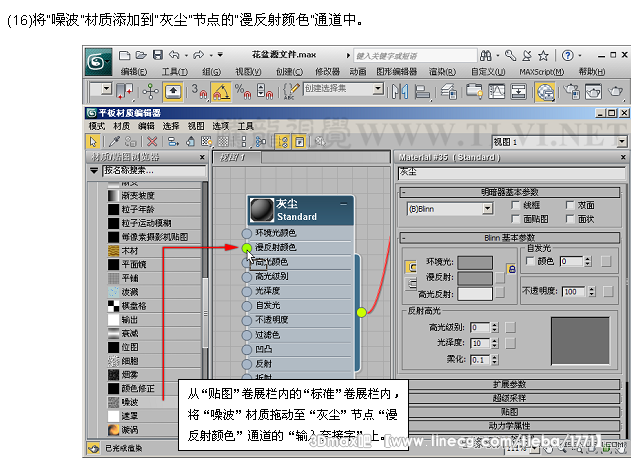Collapse the 明暗器基本参数 rollout
631x458 pixels.
(509, 192)
